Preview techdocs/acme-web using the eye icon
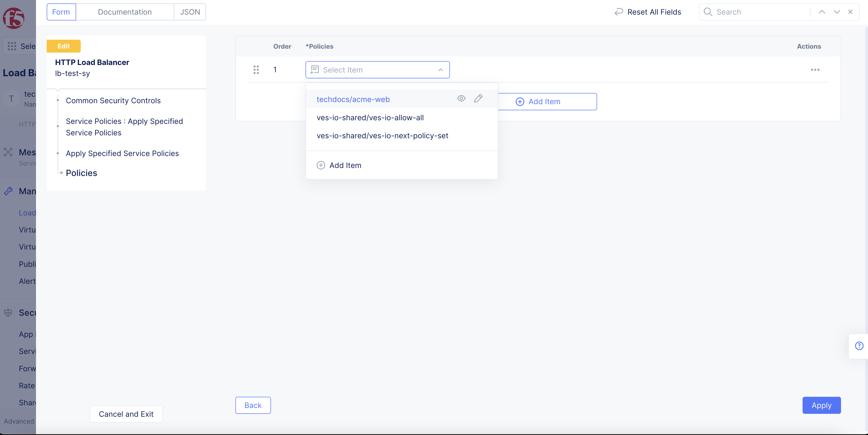 [x=461, y=98]
